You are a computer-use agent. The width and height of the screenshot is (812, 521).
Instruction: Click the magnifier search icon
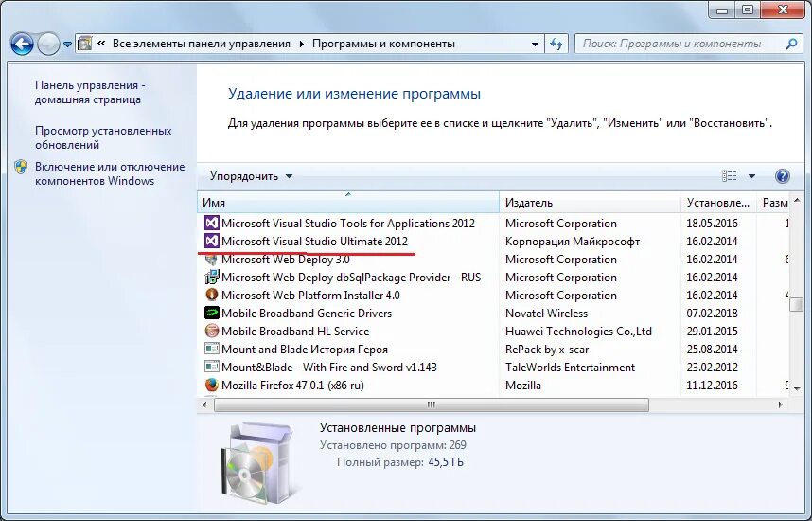[x=791, y=45]
